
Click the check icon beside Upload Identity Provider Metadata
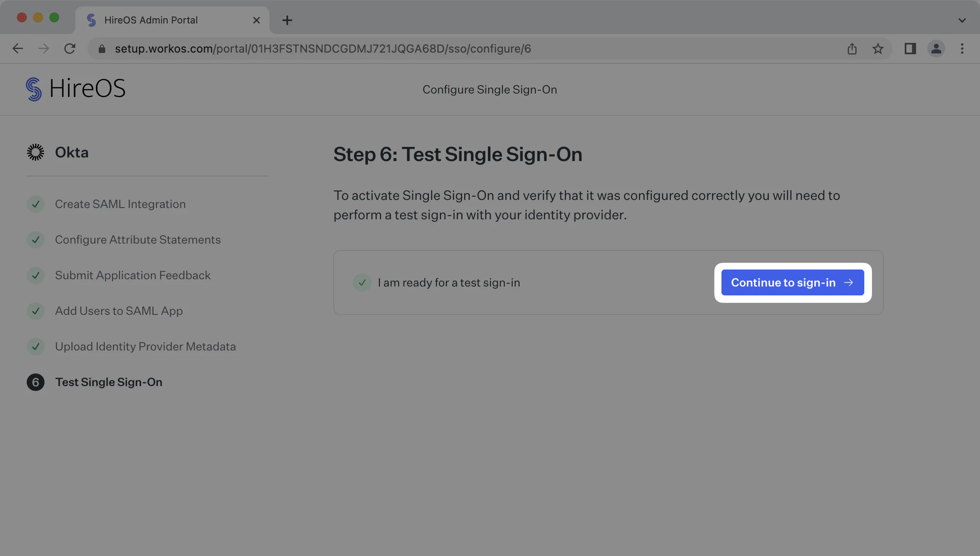pos(36,346)
